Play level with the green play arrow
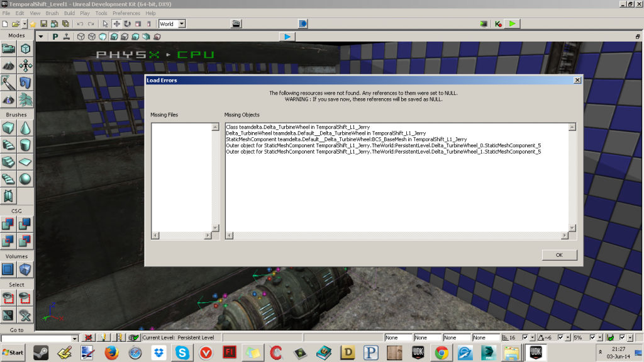Viewport: 644px width, 362px height. coord(512,24)
